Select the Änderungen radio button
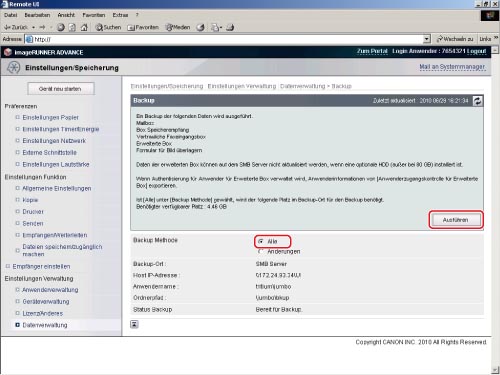The width and height of the screenshot is (500, 375). click(261, 251)
